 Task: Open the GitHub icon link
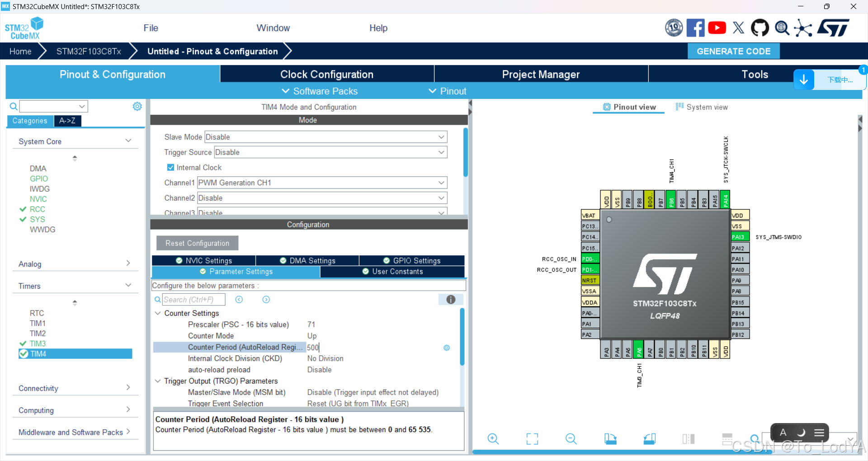click(760, 28)
